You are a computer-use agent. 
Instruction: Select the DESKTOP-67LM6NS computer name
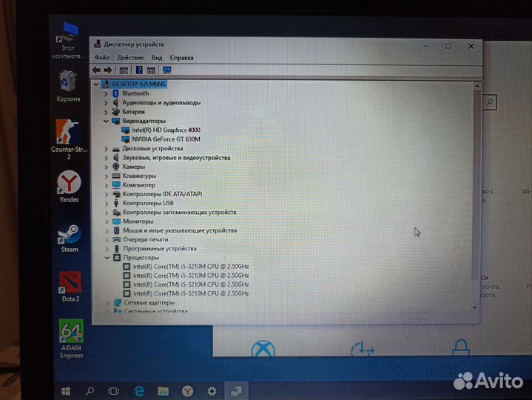[x=139, y=84]
